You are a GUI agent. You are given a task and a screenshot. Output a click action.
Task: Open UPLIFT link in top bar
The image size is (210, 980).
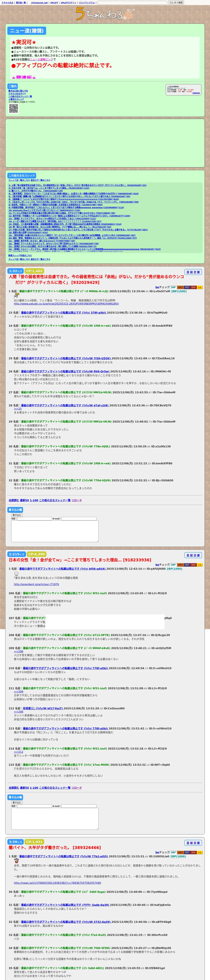[x=54, y=3]
